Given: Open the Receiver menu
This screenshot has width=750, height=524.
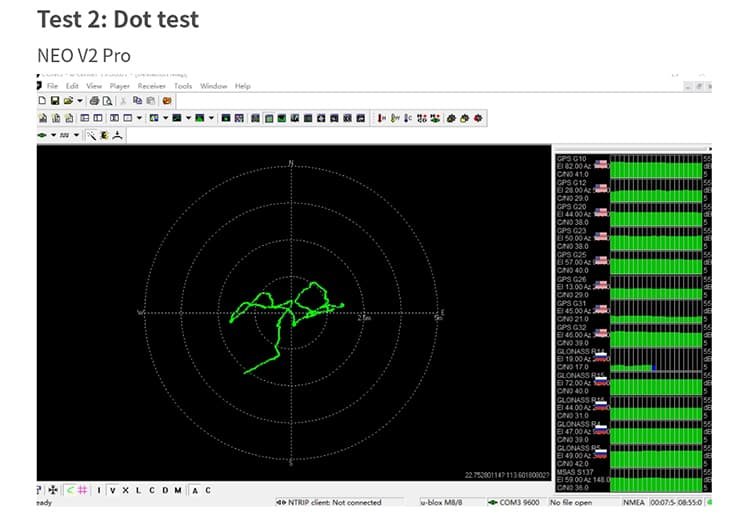Looking at the screenshot, I should (x=151, y=86).
